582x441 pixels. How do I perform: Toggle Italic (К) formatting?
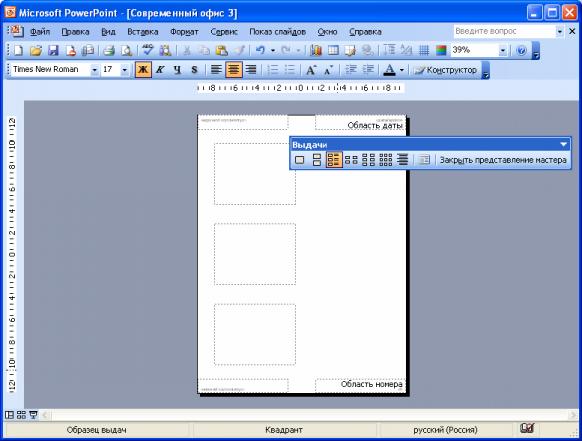tap(160, 70)
